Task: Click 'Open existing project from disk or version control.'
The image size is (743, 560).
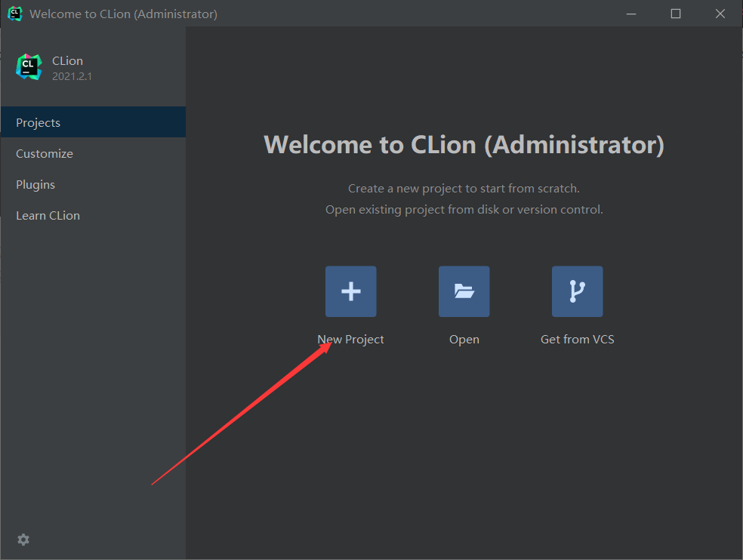Action: pos(464,209)
